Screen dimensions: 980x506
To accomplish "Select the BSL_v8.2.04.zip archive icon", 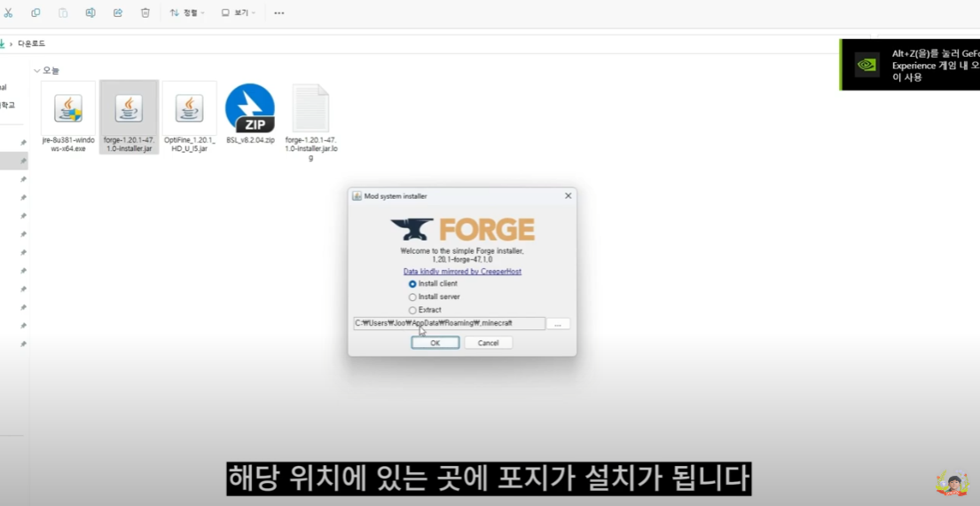I will (x=250, y=108).
